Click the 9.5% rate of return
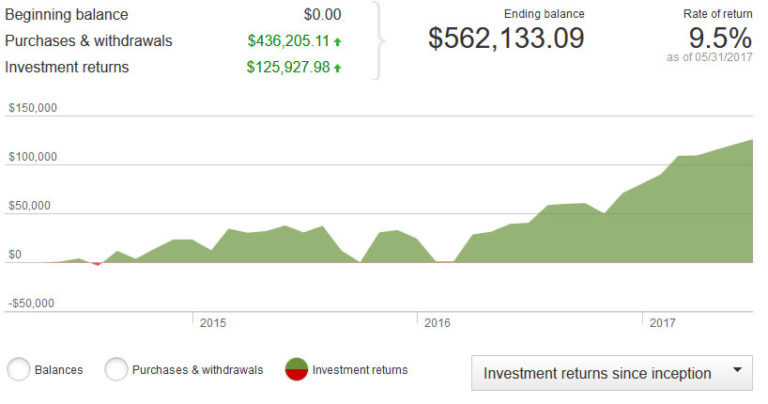This screenshot has height=404, width=768. [719, 38]
